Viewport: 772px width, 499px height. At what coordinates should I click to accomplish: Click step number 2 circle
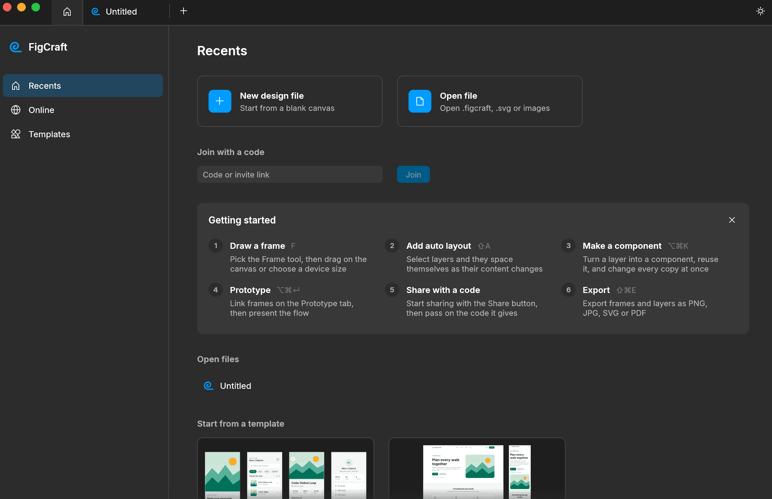coord(392,246)
